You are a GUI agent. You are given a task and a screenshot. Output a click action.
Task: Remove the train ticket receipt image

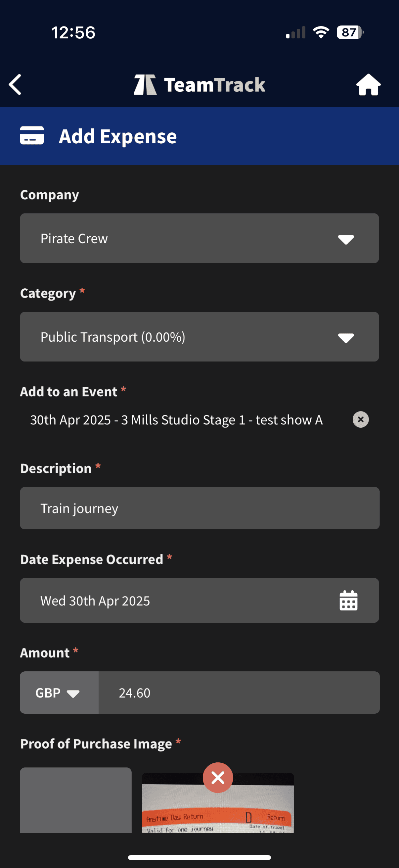pyautogui.click(x=218, y=778)
